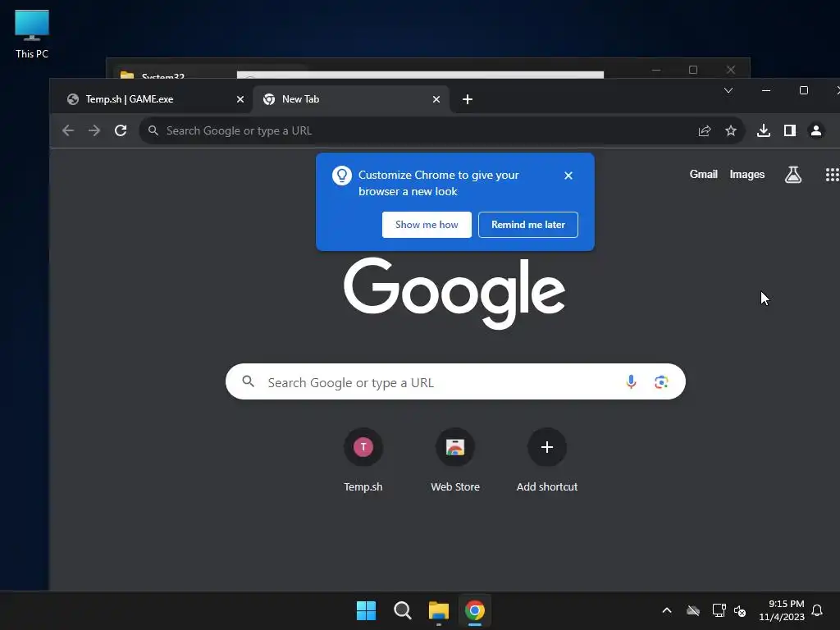Image resolution: width=840 pixels, height=630 pixels.
Task: Open the Temp.sh shortcut tile
Action: click(363, 459)
